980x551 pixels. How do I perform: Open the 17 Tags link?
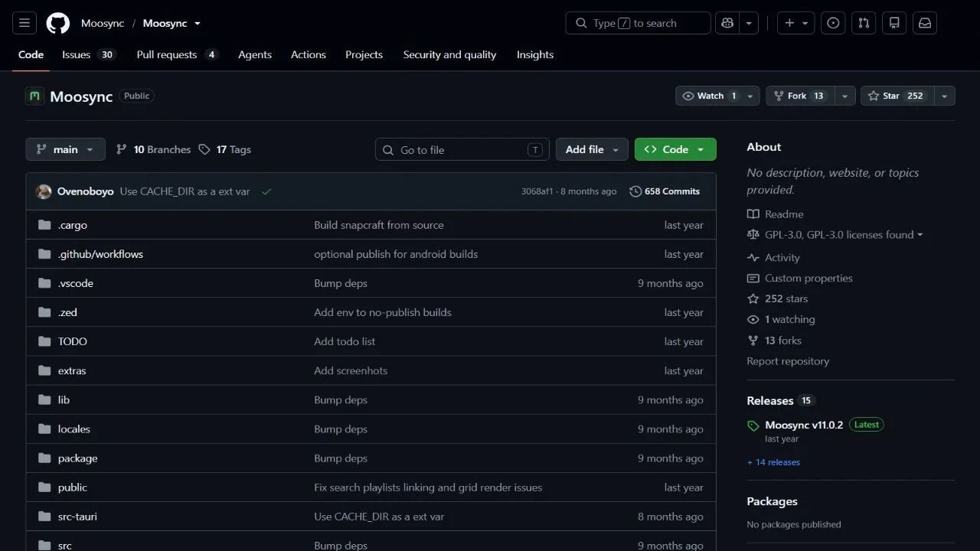click(225, 149)
